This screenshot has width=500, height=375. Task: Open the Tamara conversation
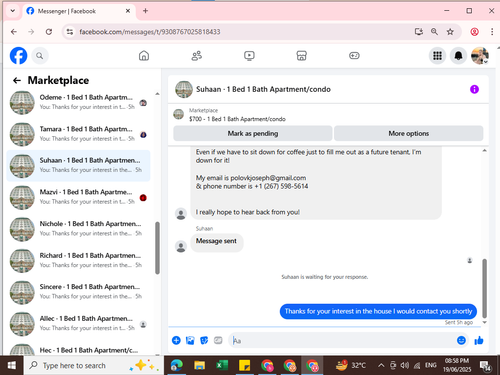tap(78, 134)
